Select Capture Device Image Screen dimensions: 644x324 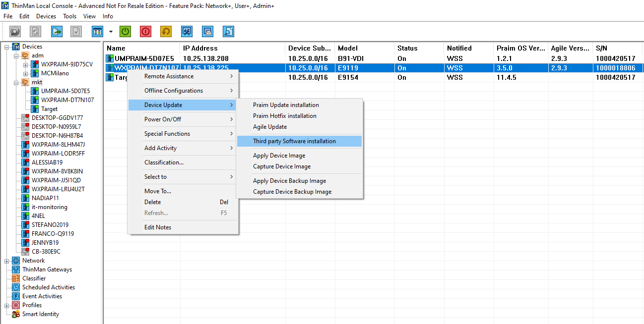coord(300,166)
